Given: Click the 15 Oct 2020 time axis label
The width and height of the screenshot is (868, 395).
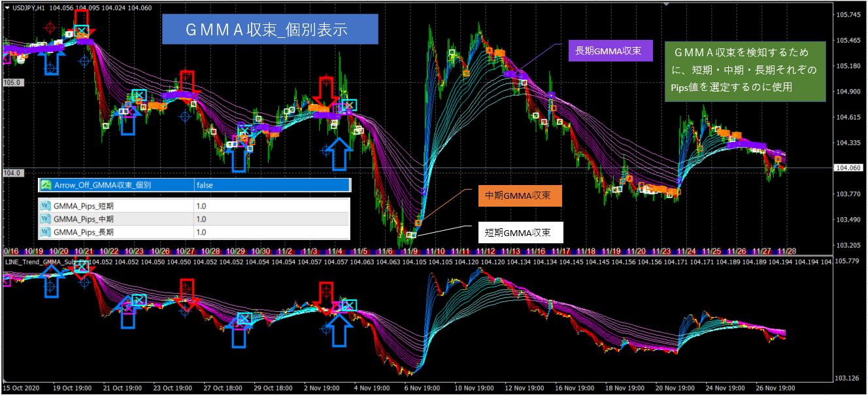Looking at the screenshot, I should click(x=22, y=387).
